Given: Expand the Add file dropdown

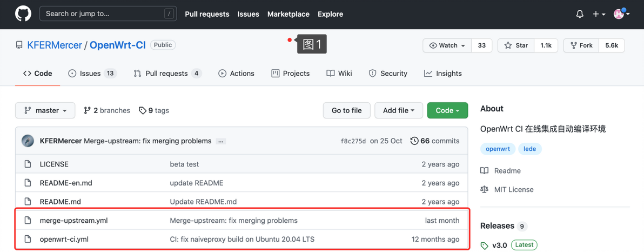Looking at the screenshot, I should point(398,110).
